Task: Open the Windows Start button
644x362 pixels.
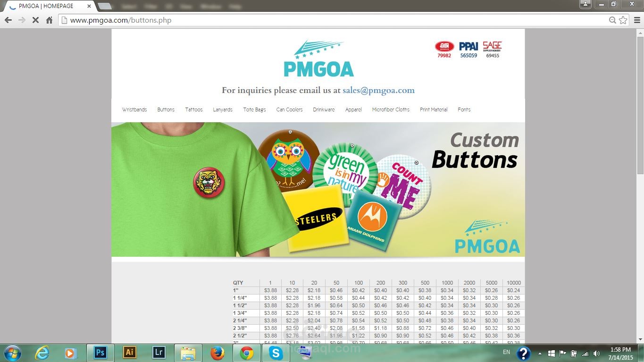Action: pos(12,353)
